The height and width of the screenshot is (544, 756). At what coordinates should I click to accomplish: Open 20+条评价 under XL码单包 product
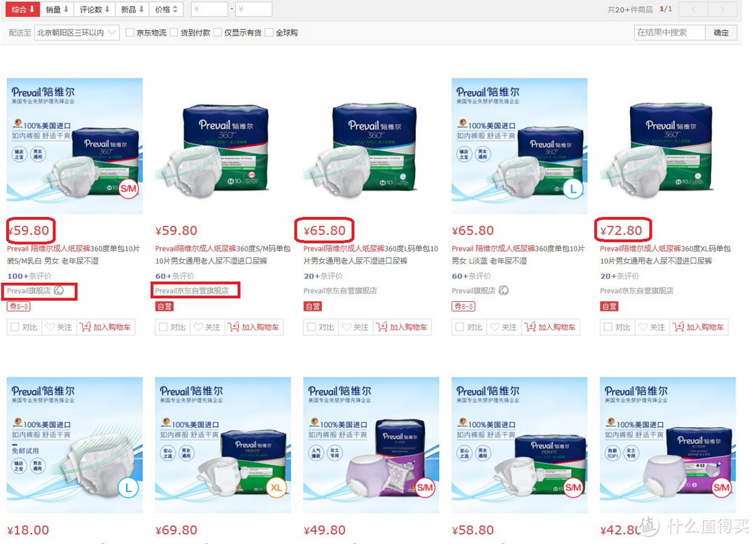coord(619,276)
